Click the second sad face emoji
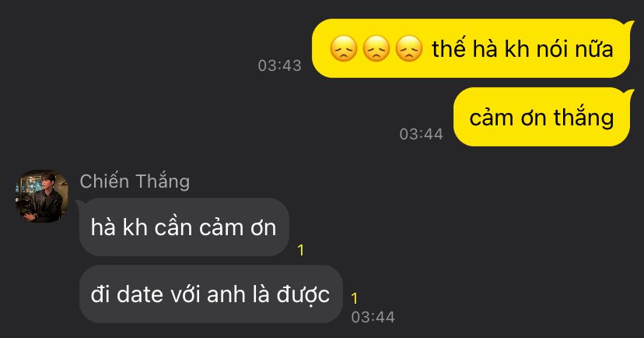The width and height of the screenshot is (644, 338). pos(376,49)
